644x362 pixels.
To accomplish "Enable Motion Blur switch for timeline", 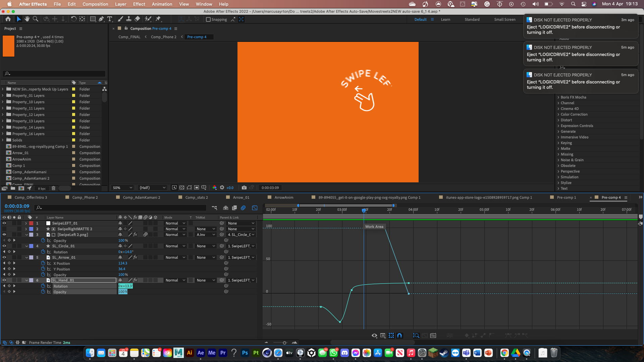I will [243, 208].
